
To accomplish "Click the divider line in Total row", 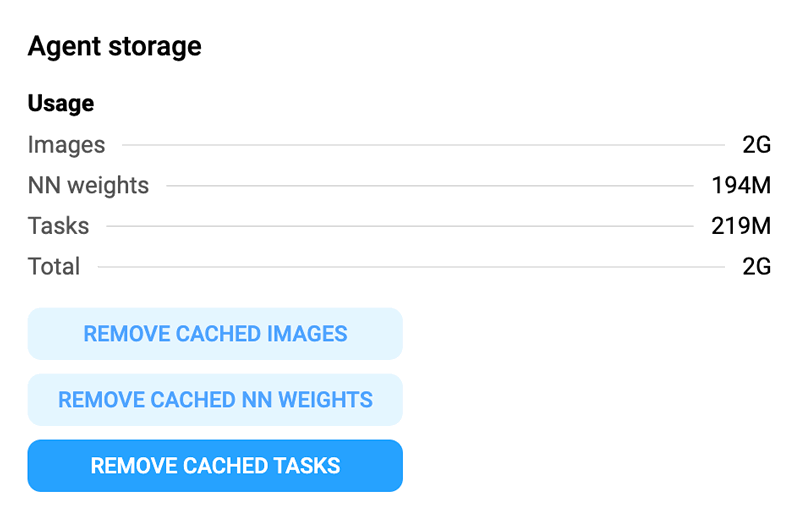I will 411,267.
